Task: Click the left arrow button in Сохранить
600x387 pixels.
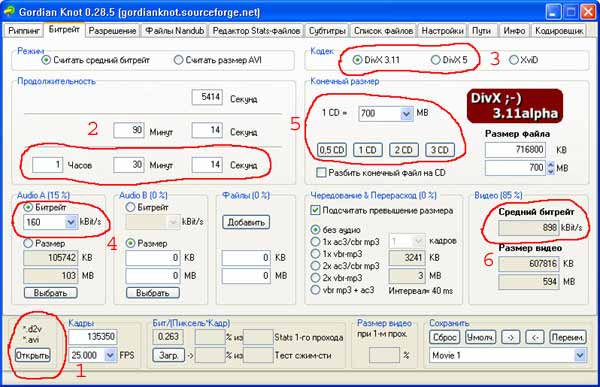Action: [535, 337]
